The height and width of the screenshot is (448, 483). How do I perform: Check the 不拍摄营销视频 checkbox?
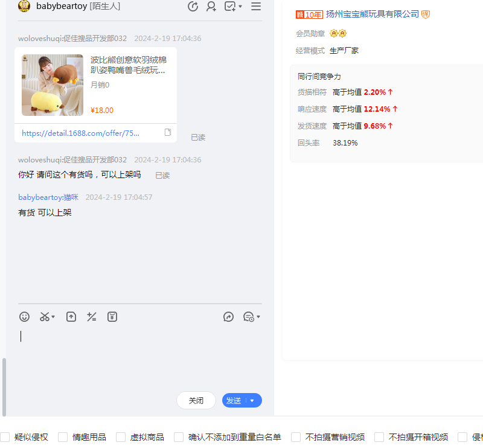point(296,437)
